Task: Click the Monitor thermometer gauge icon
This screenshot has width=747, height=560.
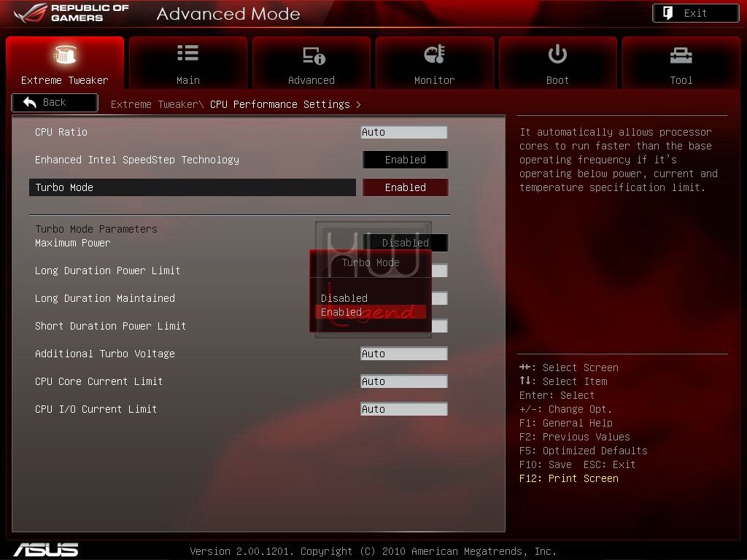Action: [435, 54]
